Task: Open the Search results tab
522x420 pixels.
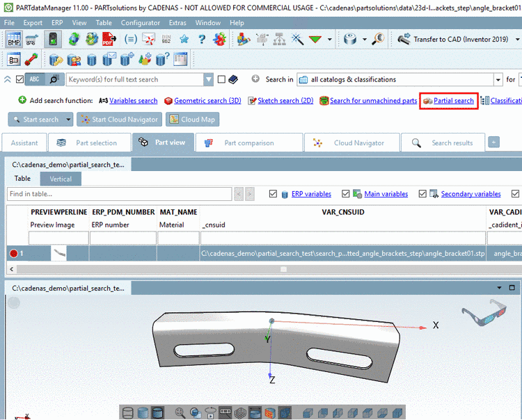Action: tap(443, 143)
